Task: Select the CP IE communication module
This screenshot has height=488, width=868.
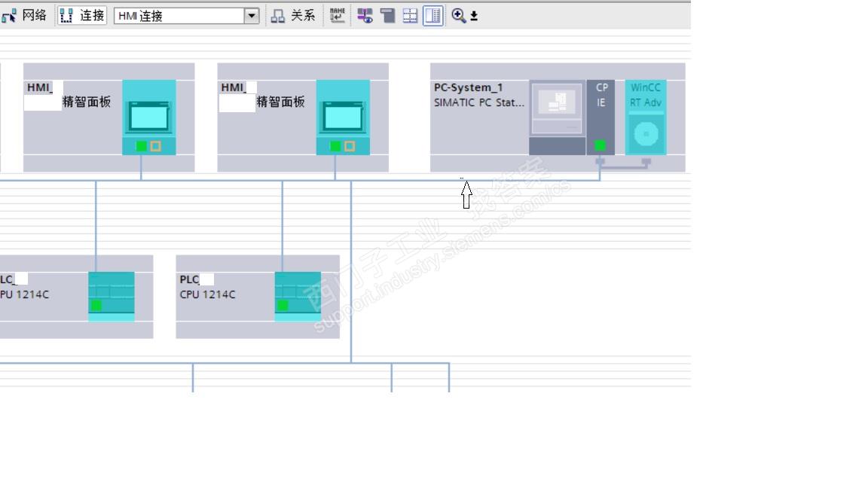Action: click(601, 117)
